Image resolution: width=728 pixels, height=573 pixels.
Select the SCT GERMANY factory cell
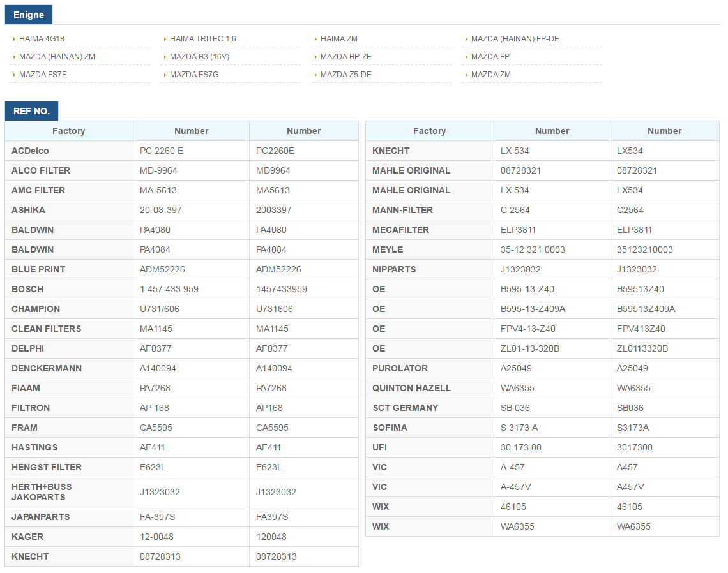click(x=430, y=408)
